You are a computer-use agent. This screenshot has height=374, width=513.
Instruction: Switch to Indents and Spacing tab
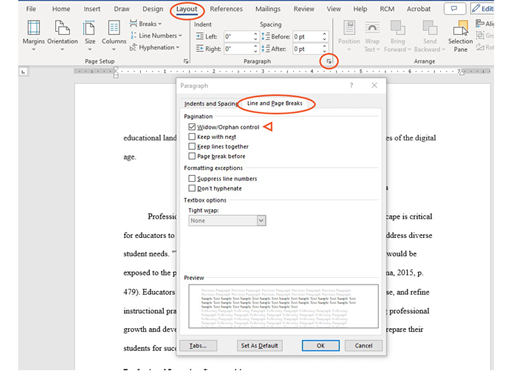pos(210,104)
